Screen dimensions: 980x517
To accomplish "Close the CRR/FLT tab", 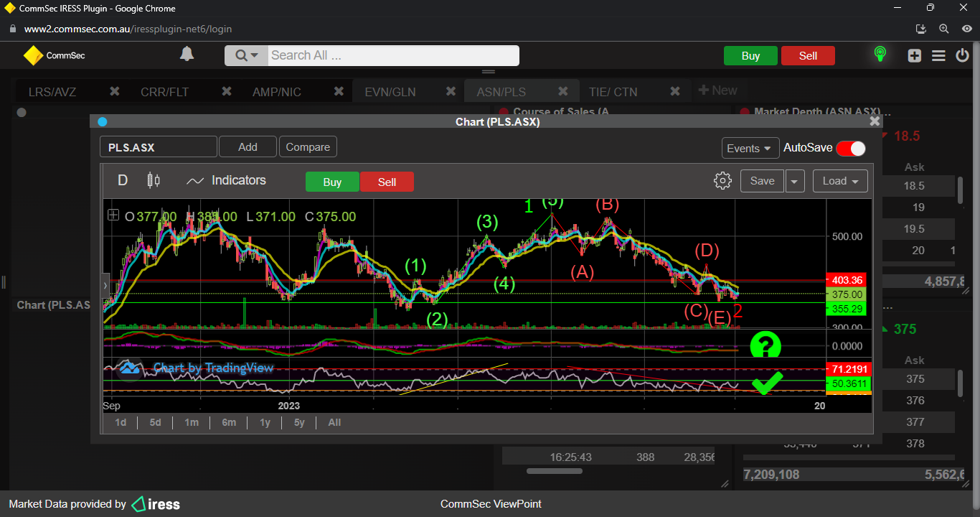I will pos(227,91).
